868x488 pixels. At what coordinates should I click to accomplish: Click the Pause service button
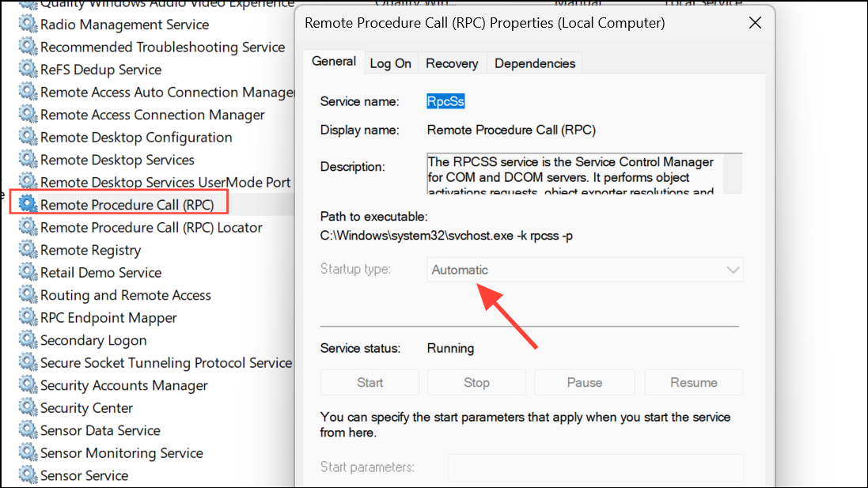585,382
